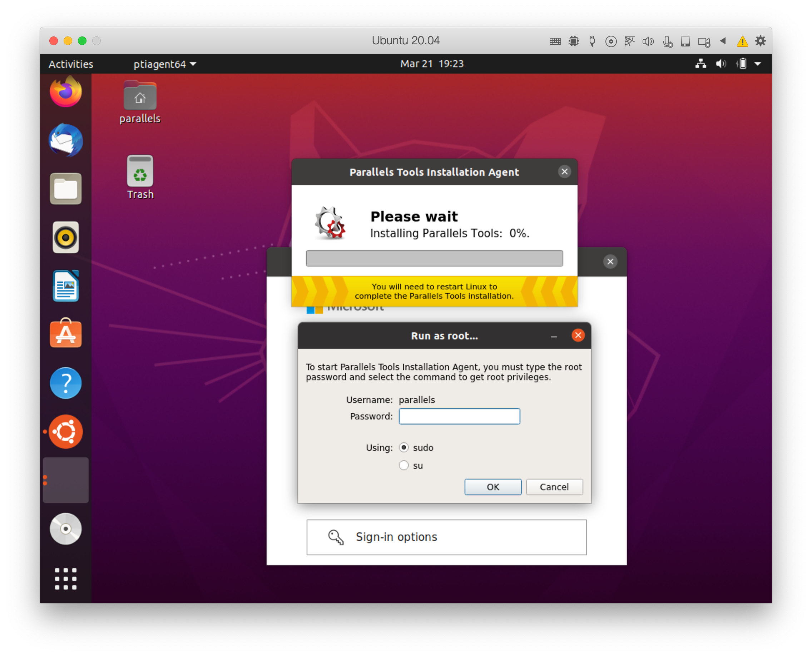
Task: Click the installation progress bar
Action: coord(434,258)
